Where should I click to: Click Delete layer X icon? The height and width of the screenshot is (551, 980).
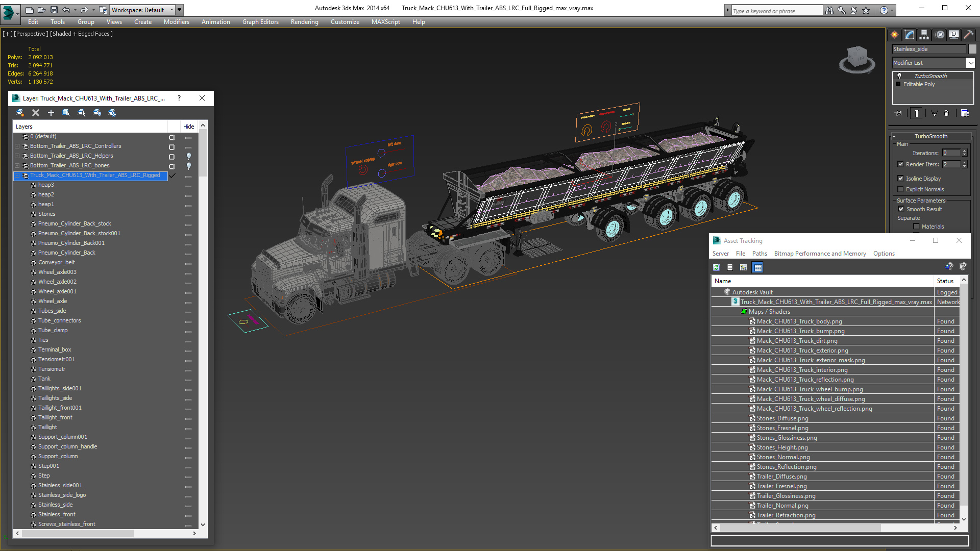click(x=36, y=113)
